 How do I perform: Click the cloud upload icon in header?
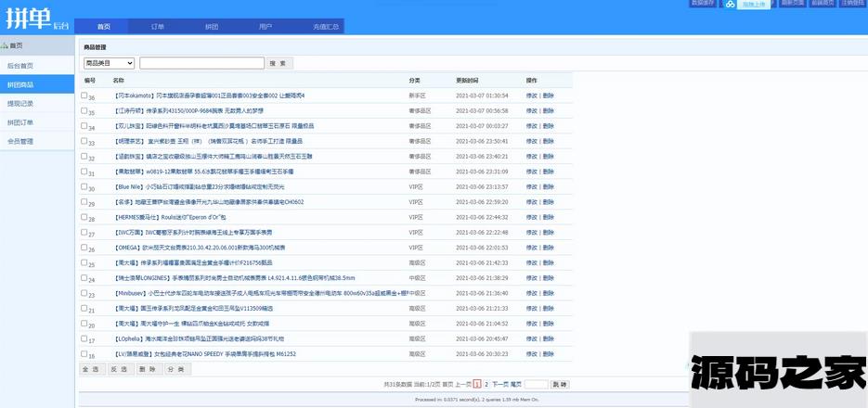point(731,5)
